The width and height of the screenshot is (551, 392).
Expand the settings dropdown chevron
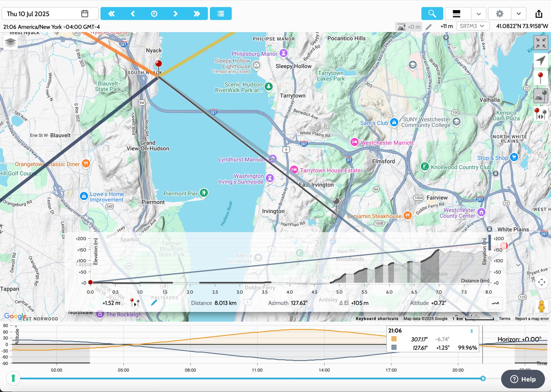[519, 13]
